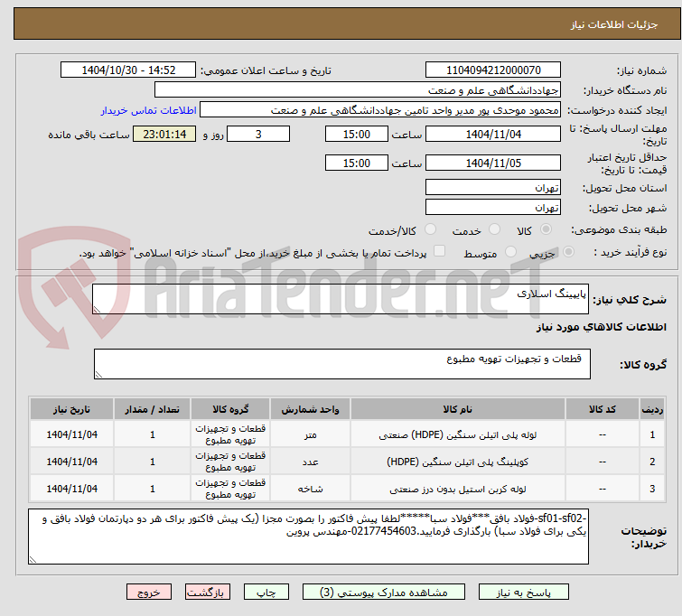
Task: Click the remaining days field showing 3
Action: click(x=258, y=134)
